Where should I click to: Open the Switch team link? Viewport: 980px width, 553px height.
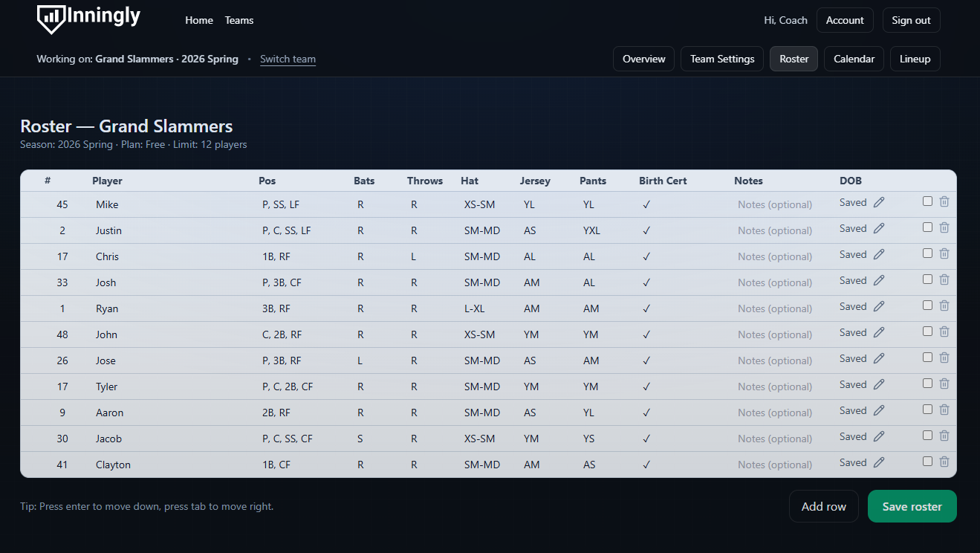click(288, 59)
